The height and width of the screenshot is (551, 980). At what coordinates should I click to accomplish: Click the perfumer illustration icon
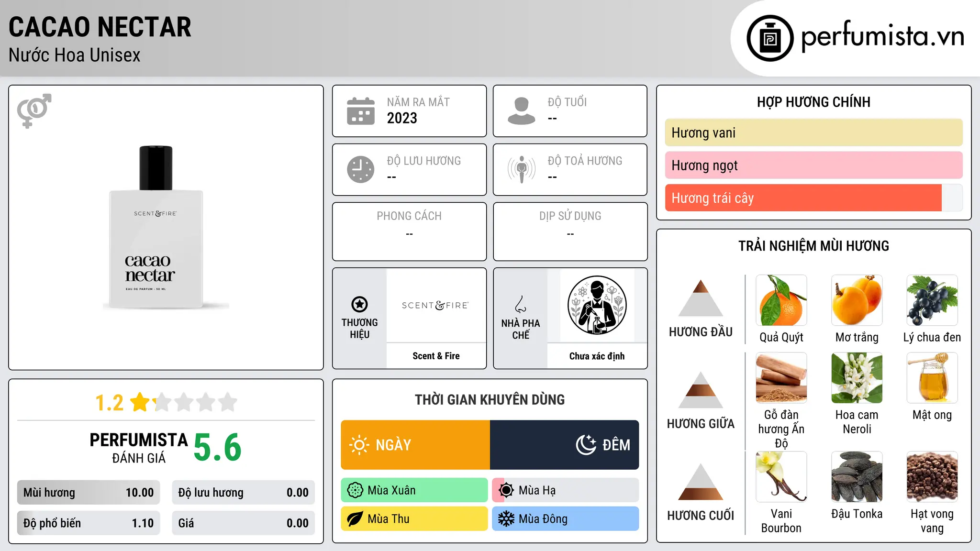click(597, 305)
